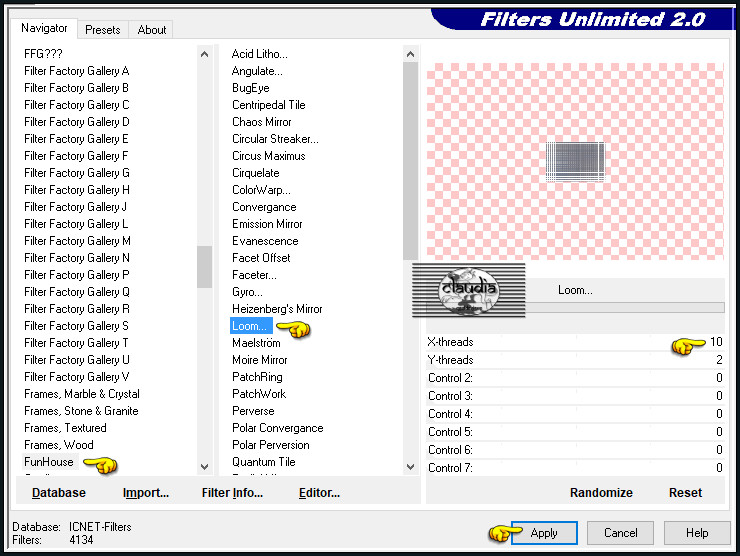The height and width of the screenshot is (556, 740).
Task: Adjust the Control 2 slider
Action: tap(575, 378)
